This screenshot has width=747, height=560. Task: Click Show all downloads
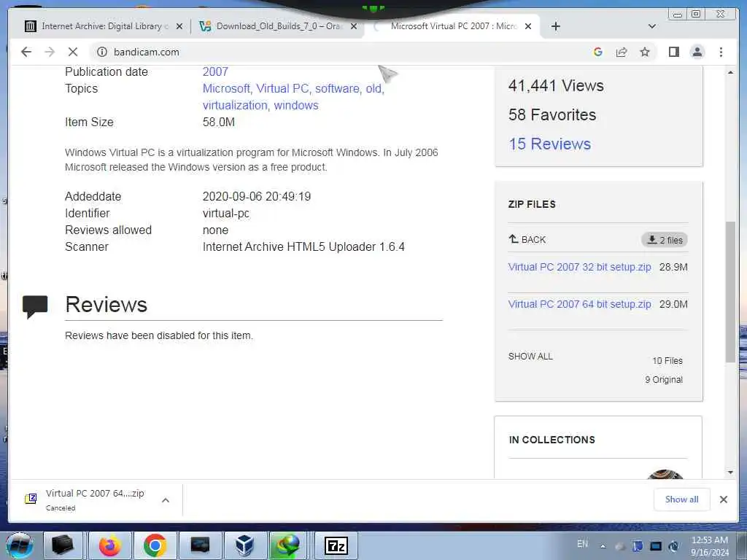coord(682,499)
